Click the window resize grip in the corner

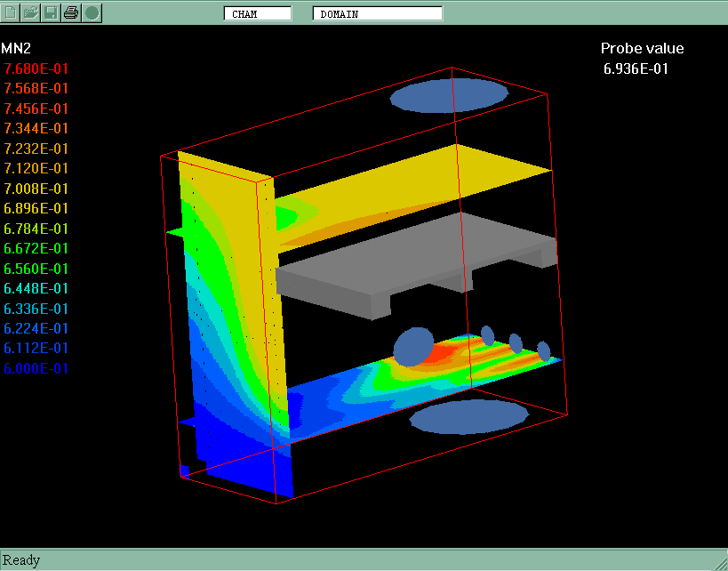click(x=719, y=562)
